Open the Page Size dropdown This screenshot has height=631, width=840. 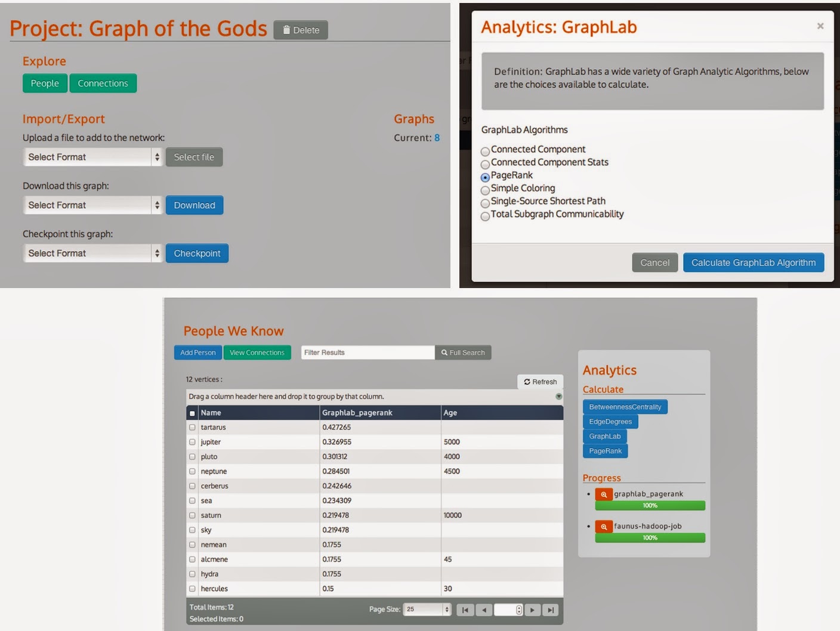[427, 610]
